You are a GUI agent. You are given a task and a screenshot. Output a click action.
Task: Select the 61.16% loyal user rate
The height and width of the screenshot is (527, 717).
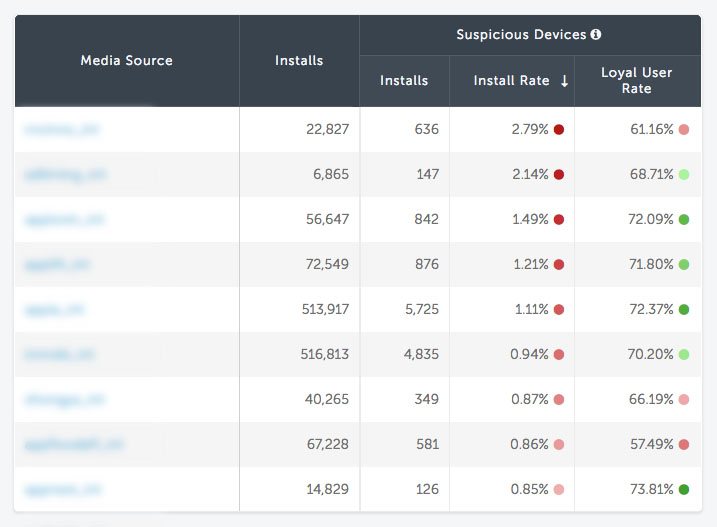pyautogui.click(x=652, y=129)
